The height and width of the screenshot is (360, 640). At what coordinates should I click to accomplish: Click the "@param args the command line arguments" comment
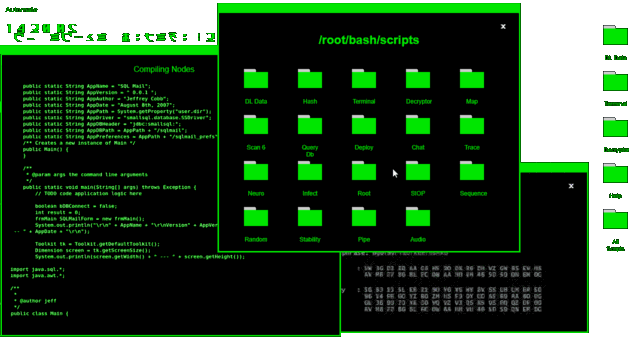87,175
